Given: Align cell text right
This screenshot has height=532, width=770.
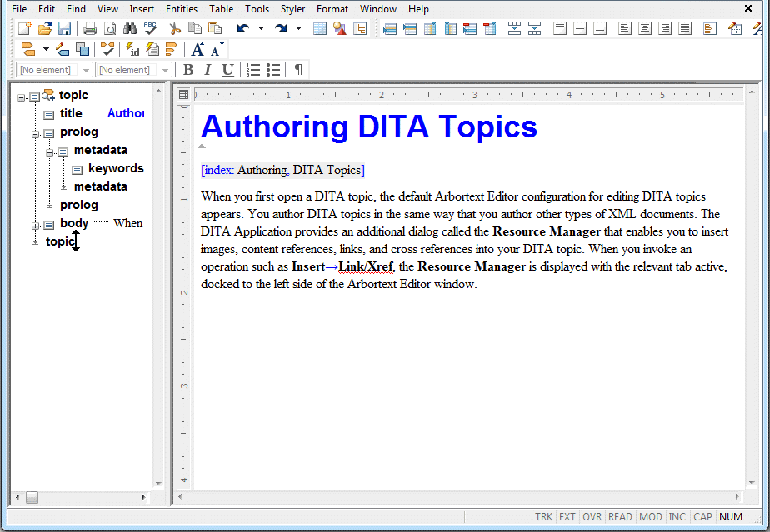Looking at the screenshot, I should coord(665,28).
